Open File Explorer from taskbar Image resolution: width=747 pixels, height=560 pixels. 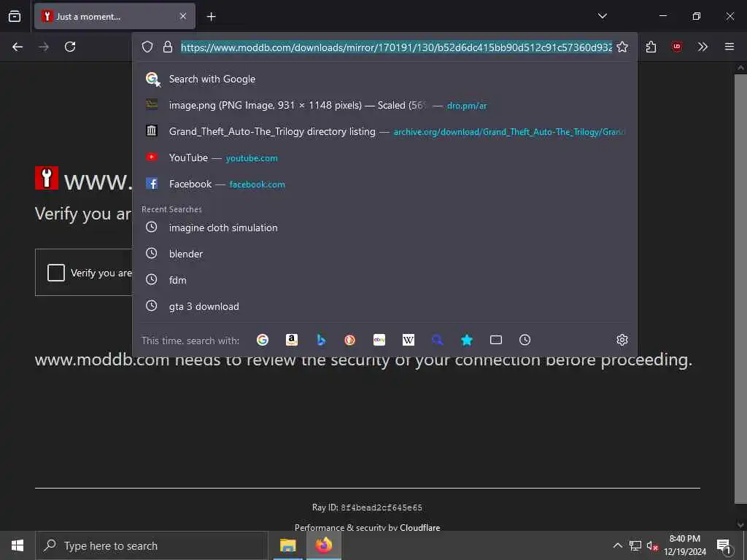[x=287, y=545]
